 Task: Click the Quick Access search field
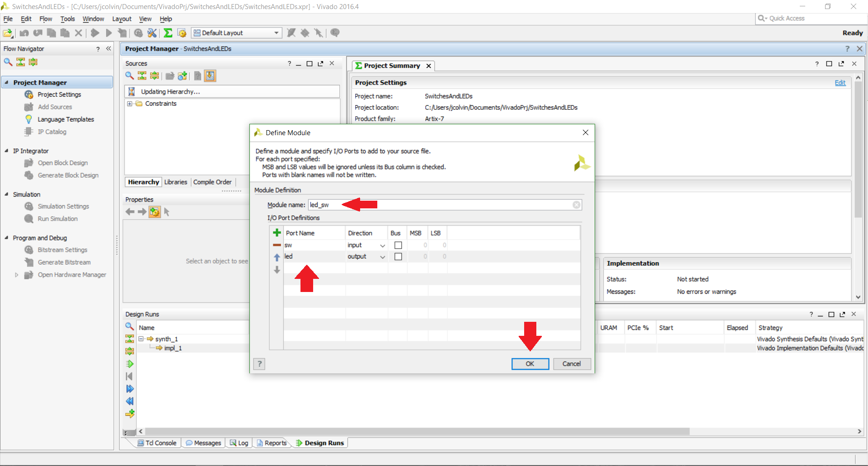pyautogui.click(x=811, y=18)
